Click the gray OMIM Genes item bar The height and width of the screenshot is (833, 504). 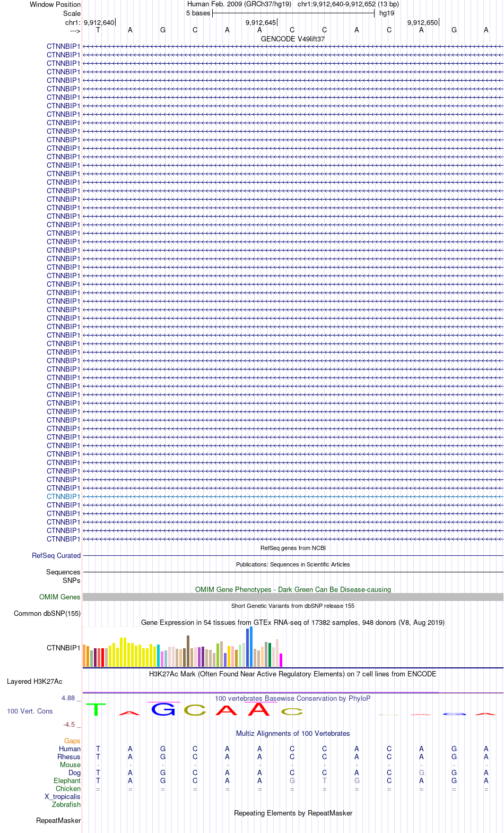(x=293, y=597)
